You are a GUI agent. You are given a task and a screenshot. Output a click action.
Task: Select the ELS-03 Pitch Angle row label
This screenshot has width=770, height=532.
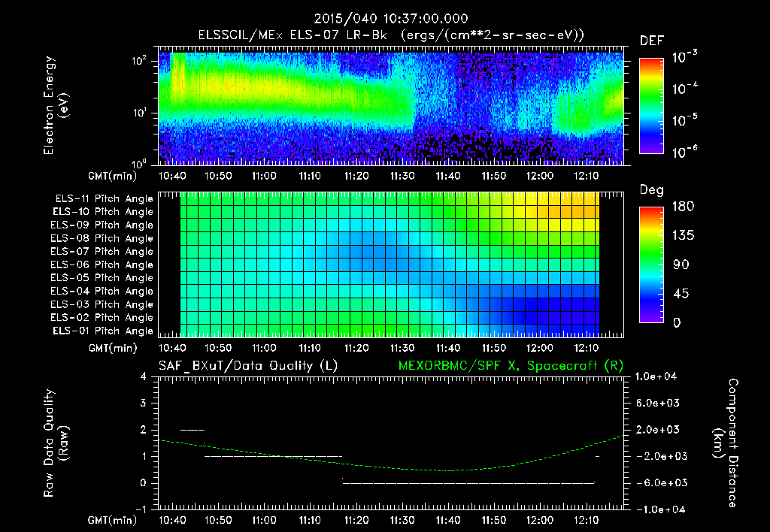[x=102, y=304]
